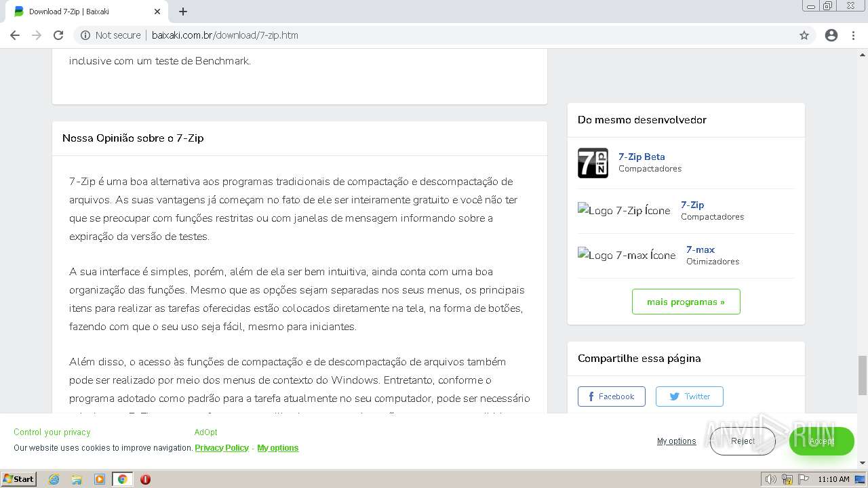Open the 7-Zip Beta program link
868x488 pixels.
(x=642, y=157)
